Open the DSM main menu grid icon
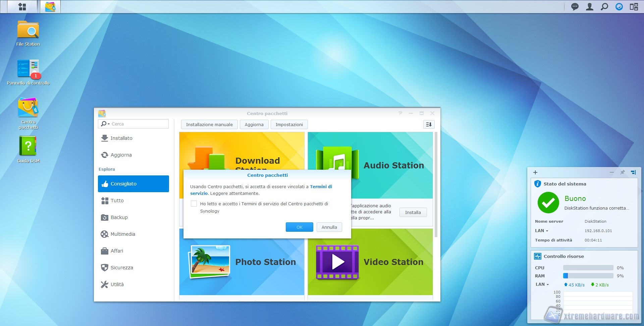 (22, 7)
